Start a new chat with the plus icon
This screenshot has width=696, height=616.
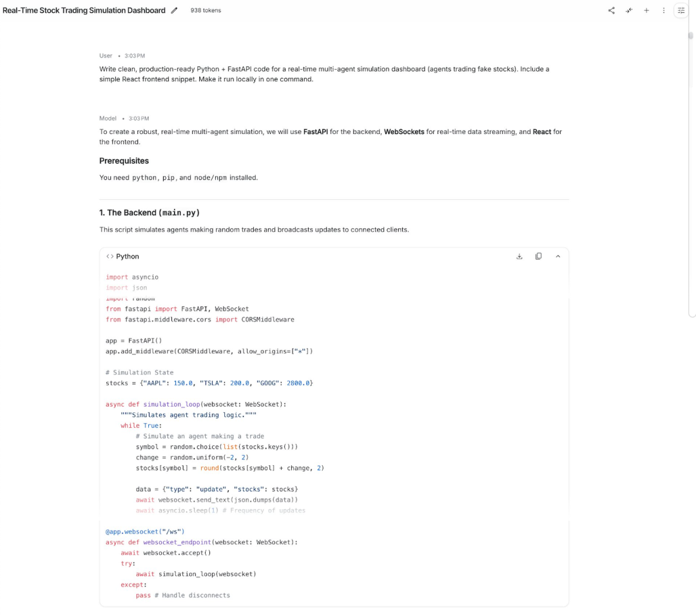click(646, 10)
